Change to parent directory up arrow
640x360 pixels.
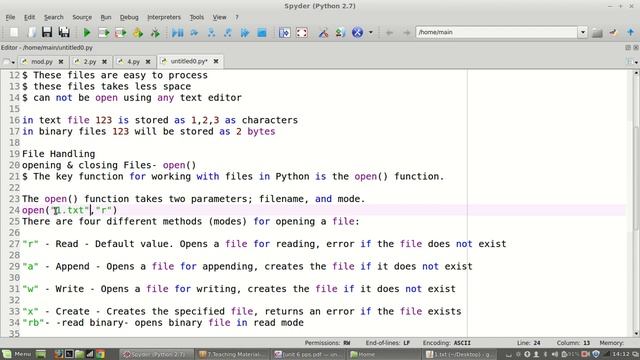[631, 33]
